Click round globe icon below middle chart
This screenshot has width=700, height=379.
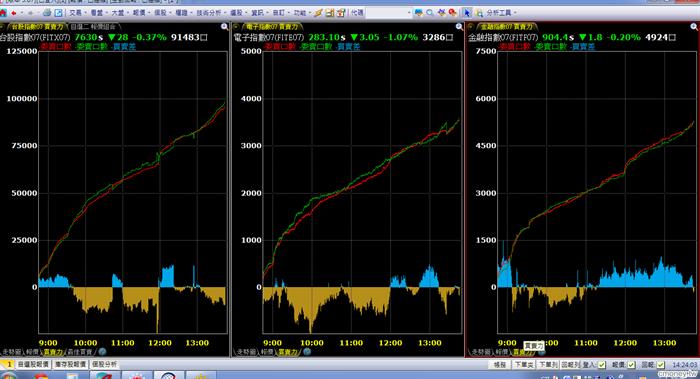pos(307,352)
